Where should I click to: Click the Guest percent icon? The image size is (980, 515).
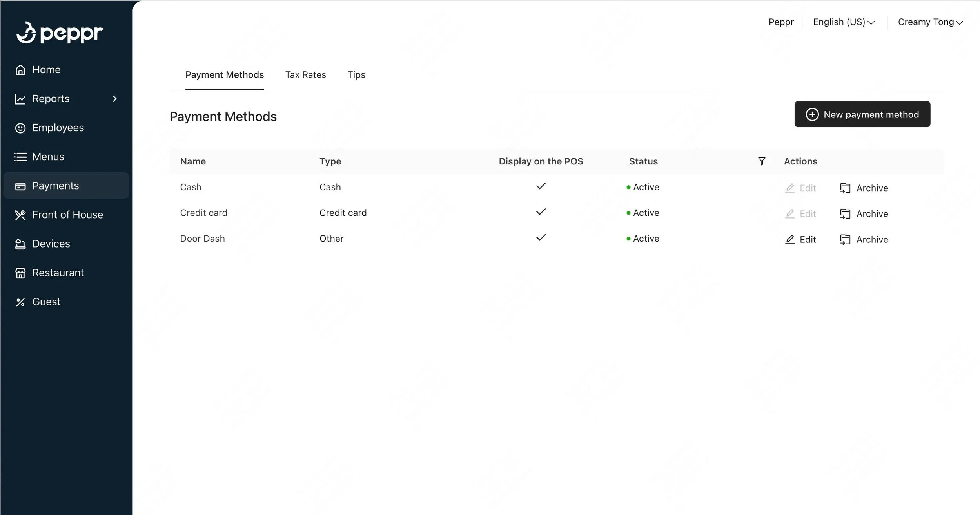(20, 302)
